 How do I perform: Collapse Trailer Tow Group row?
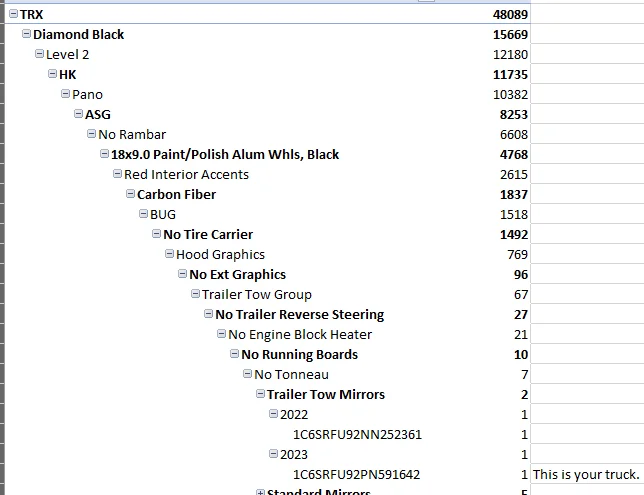coord(196,293)
